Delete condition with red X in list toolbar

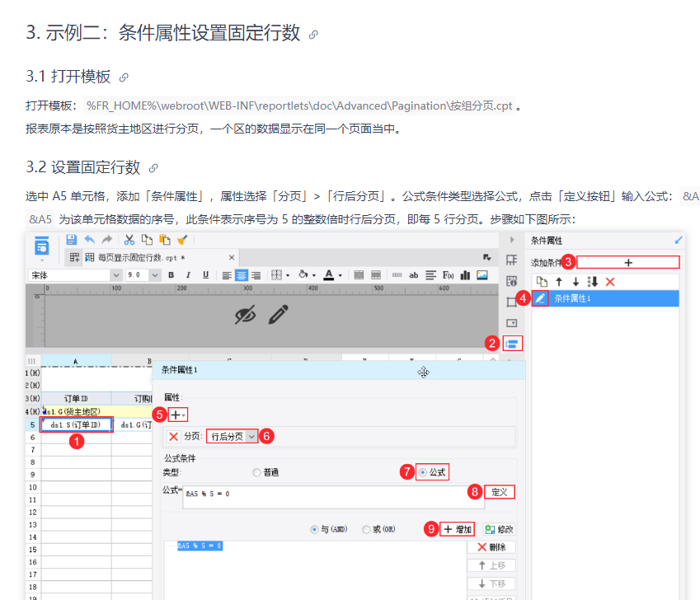(610, 282)
